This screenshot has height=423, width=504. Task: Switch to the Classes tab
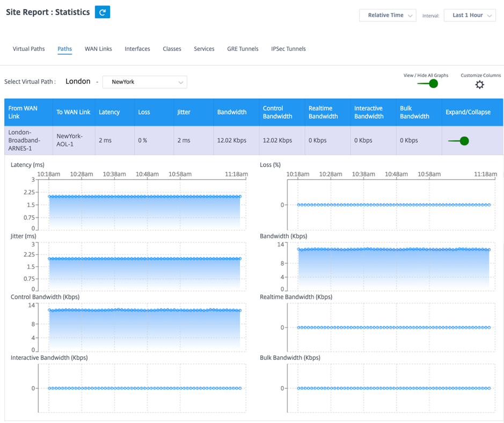[172, 49]
